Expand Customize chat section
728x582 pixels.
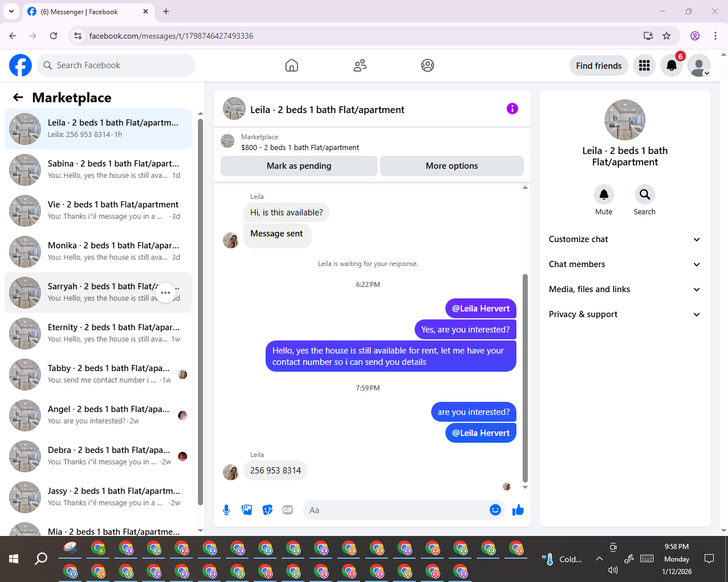624,239
